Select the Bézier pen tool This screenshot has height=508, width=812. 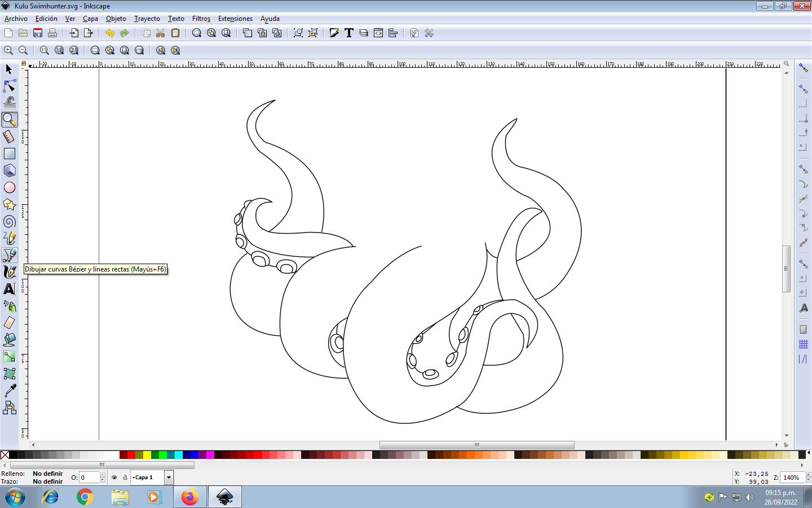(x=9, y=255)
